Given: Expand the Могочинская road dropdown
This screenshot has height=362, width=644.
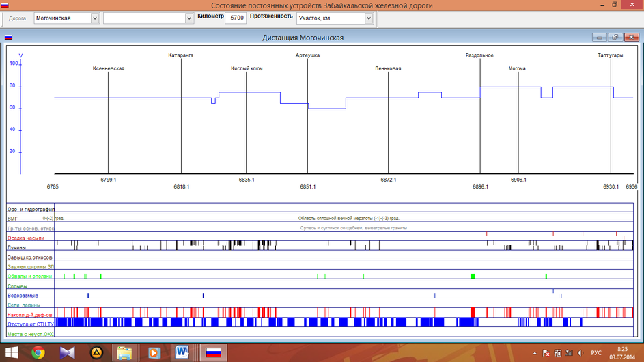Looking at the screenshot, I should click(94, 18).
